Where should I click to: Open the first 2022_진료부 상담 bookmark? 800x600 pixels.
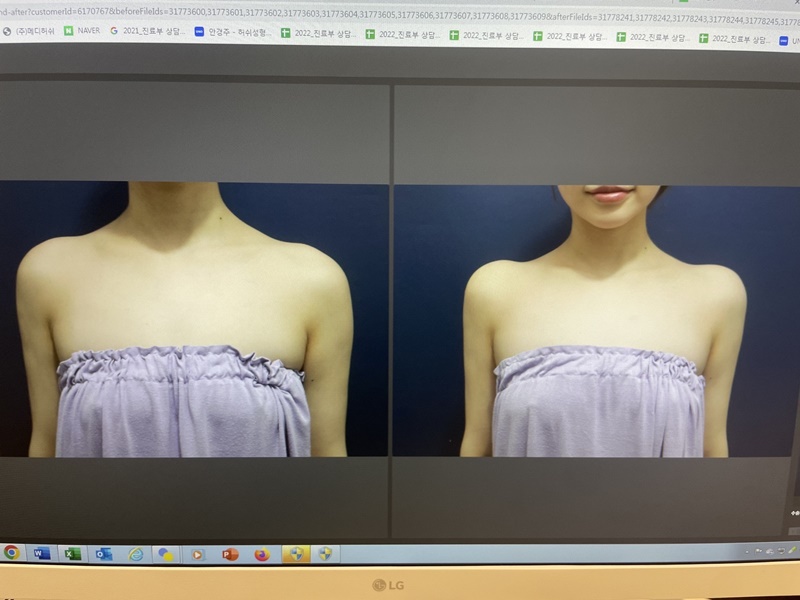[318, 33]
